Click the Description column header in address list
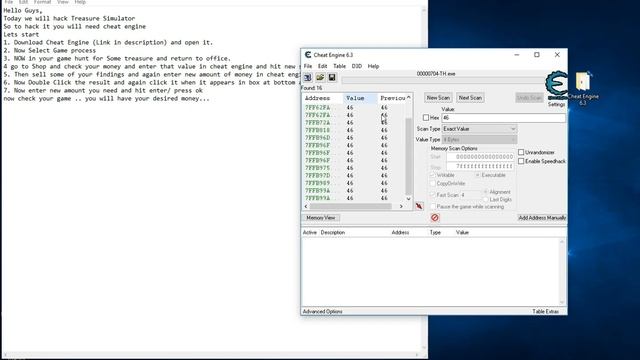The height and width of the screenshot is (360, 640). pos(333,232)
